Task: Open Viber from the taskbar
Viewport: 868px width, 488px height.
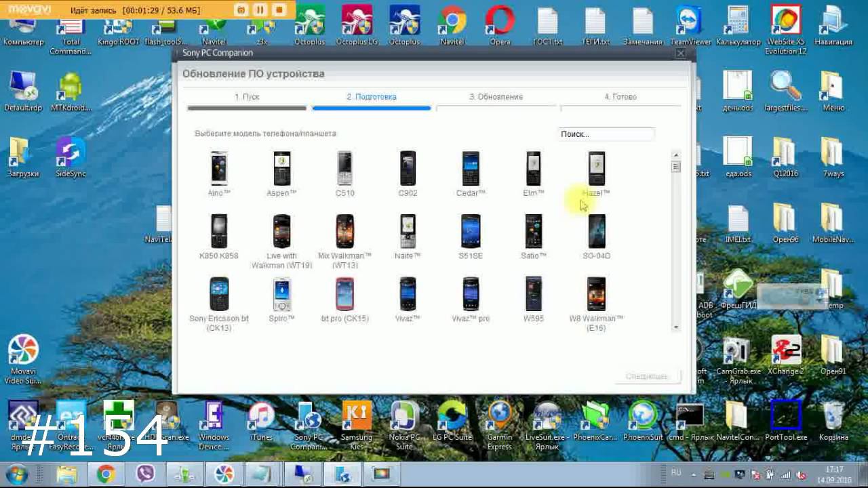Action: coord(144,474)
